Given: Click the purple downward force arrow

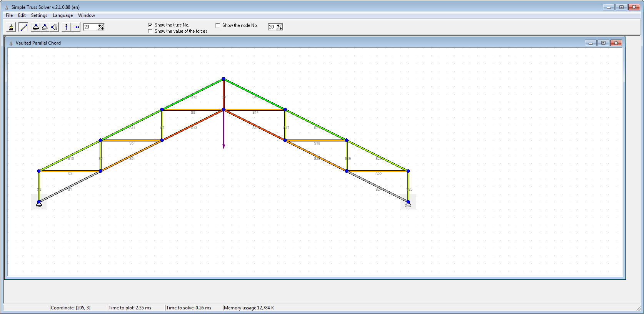Looking at the screenshot, I should click(x=224, y=130).
